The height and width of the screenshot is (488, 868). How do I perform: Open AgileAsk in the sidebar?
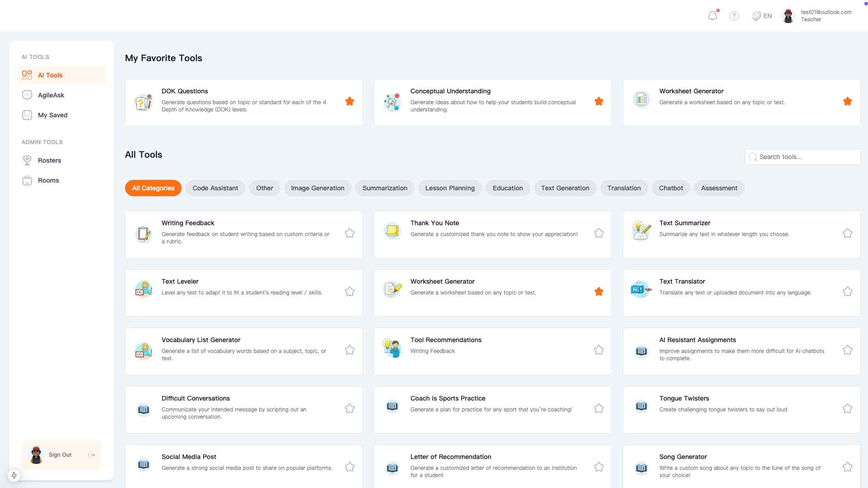(51, 95)
